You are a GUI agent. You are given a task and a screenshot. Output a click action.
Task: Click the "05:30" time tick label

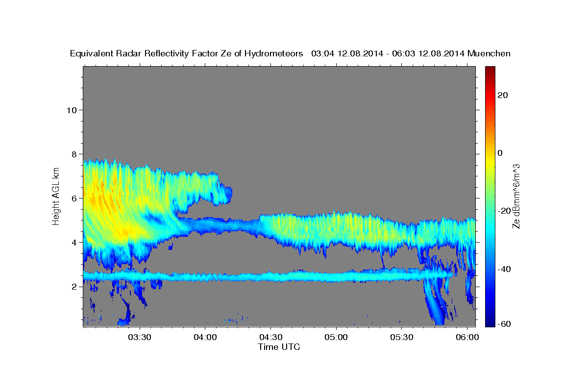click(402, 337)
